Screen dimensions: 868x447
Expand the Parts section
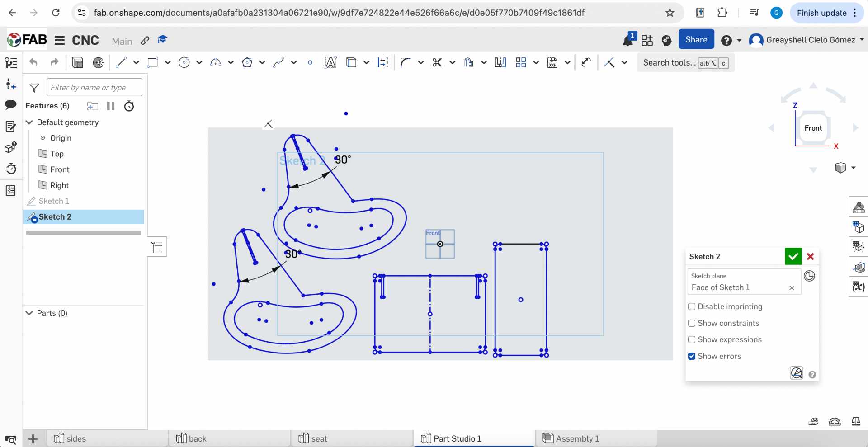[x=29, y=313]
